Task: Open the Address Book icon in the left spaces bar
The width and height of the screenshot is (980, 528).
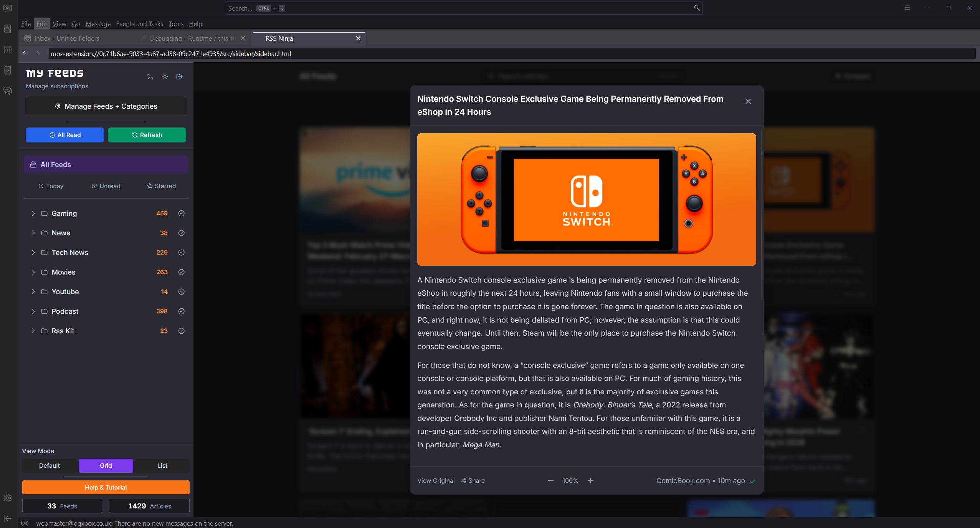Action: tap(8, 29)
